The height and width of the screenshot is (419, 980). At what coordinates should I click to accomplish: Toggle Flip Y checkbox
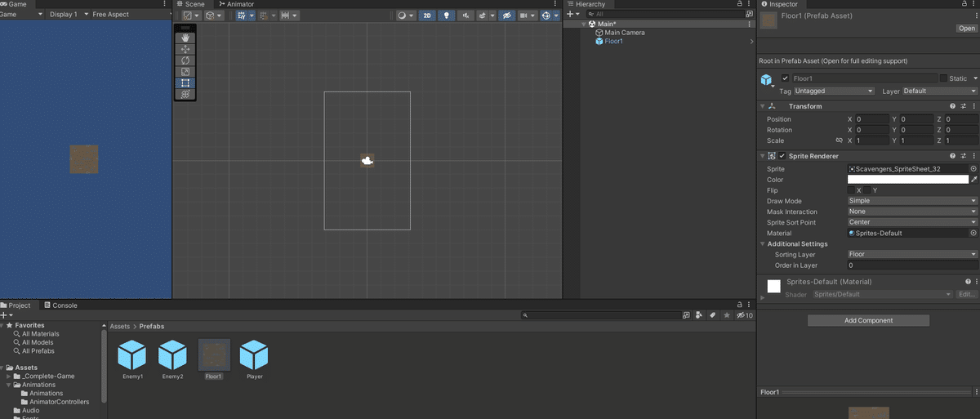point(868,190)
